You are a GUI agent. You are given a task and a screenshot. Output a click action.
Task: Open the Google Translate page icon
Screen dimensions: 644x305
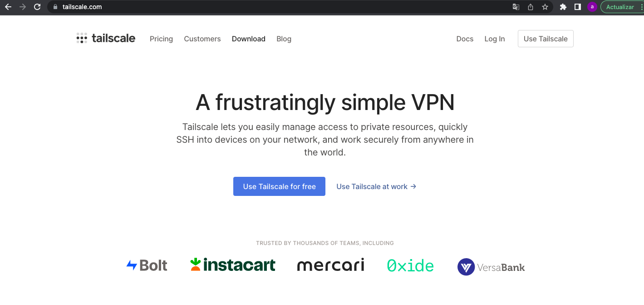pos(516,7)
